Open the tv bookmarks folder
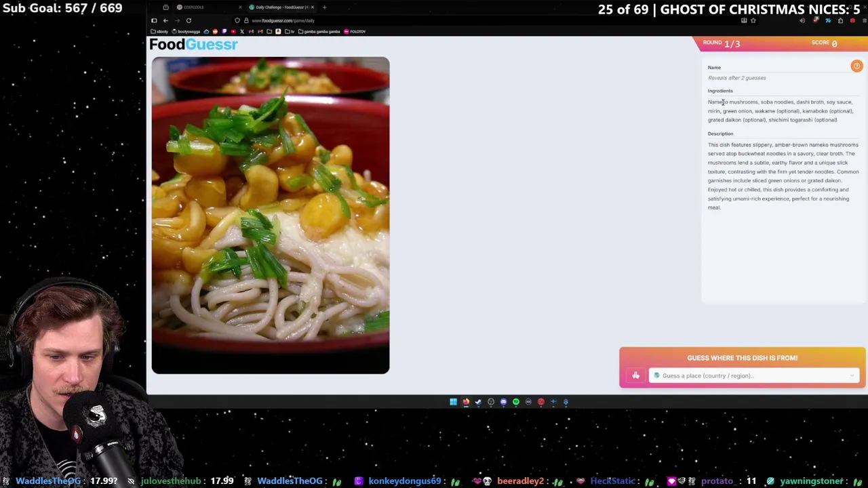 290,31
